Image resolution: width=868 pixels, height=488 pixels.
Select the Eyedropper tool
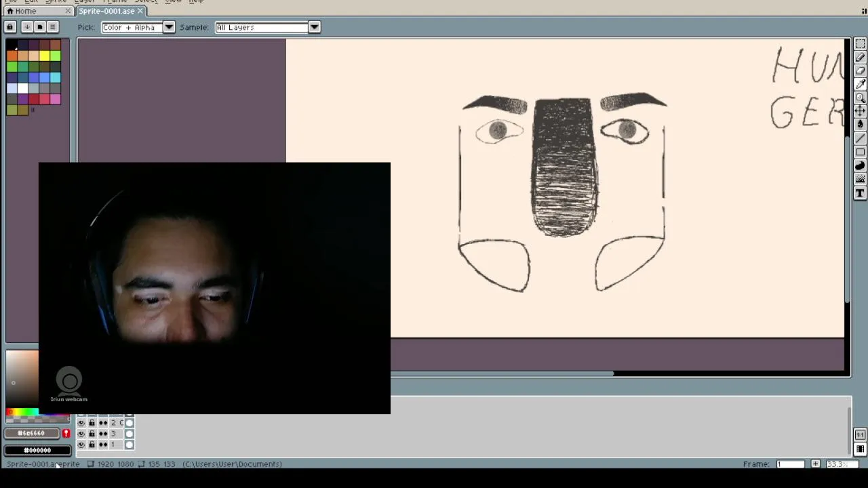[x=860, y=84]
